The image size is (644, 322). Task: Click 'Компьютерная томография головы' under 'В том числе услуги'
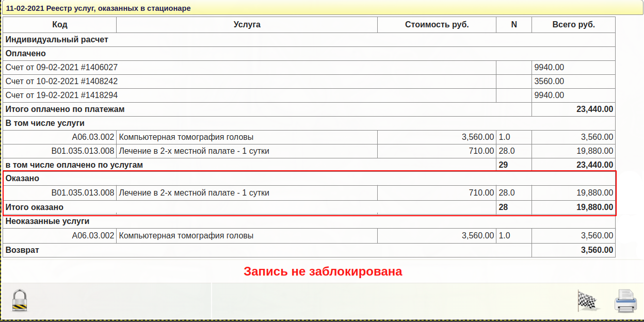point(186,137)
